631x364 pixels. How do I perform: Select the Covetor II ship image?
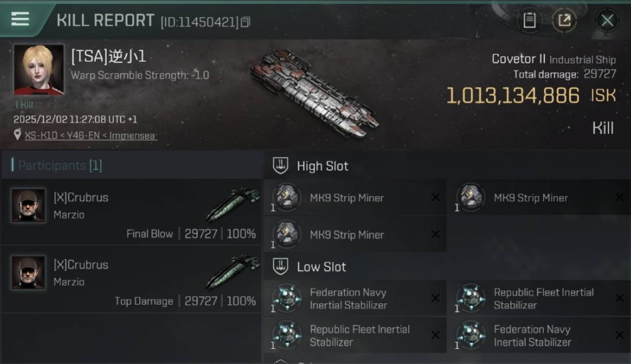coord(314,92)
